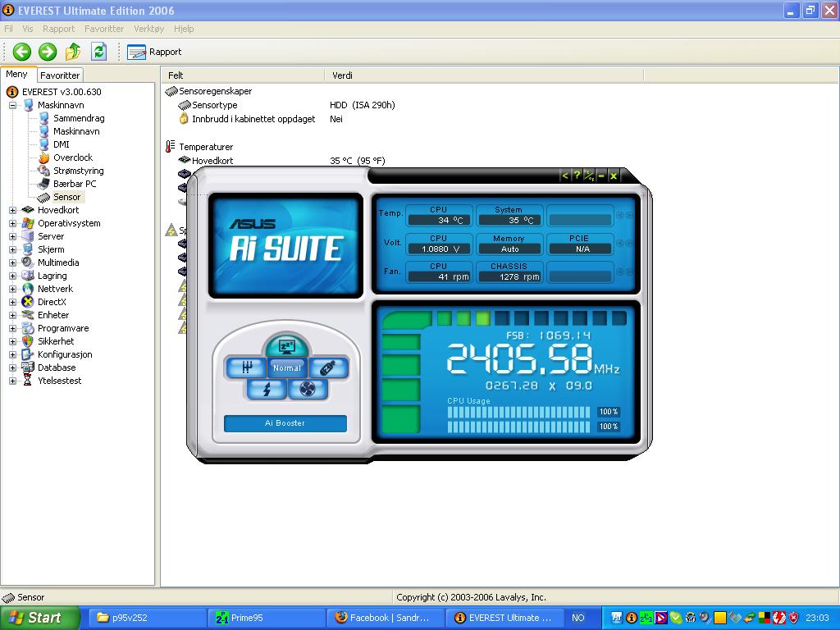Click the fan icon in Ai Suite
The width and height of the screenshot is (840, 630).
[307, 389]
